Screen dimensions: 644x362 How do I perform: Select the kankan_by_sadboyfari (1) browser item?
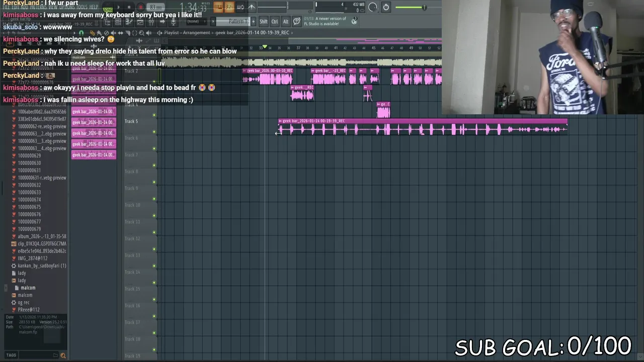[42, 265]
